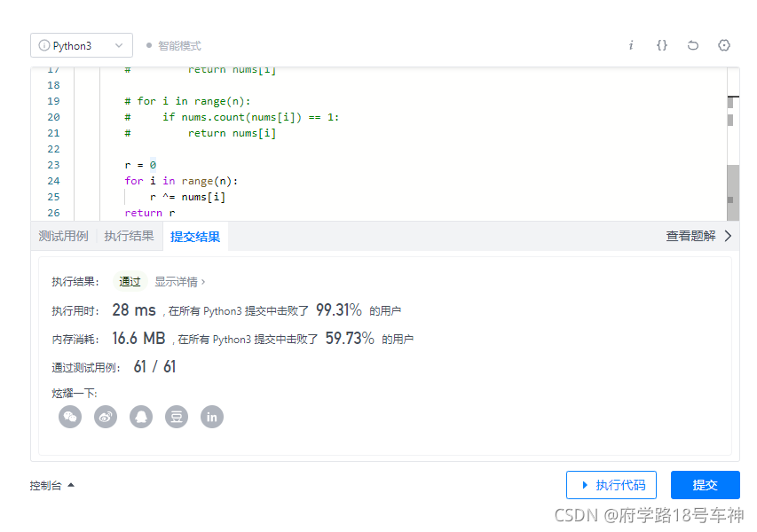Open editor settings gear icon
Screen dimensions: 757x532
click(x=723, y=45)
